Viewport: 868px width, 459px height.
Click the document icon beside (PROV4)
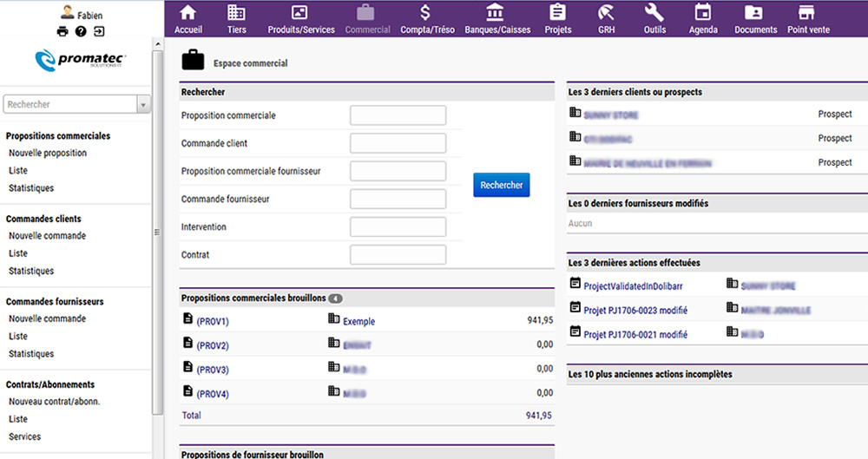point(188,391)
